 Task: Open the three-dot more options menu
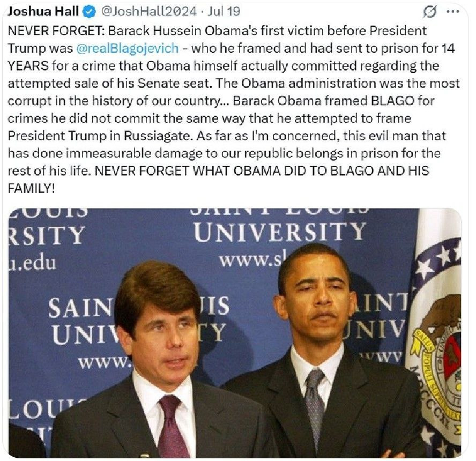[453, 11]
